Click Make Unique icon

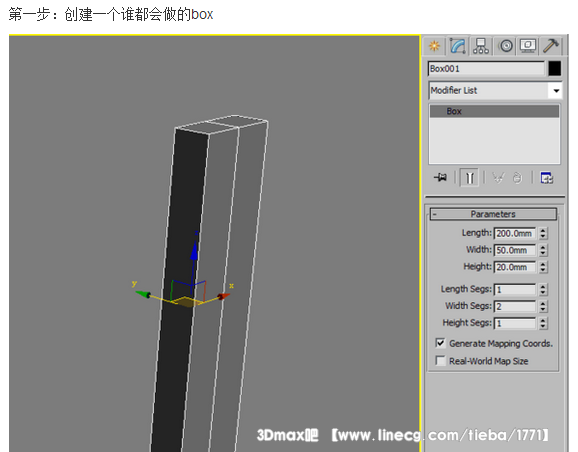pyautogui.click(x=498, y=178)
